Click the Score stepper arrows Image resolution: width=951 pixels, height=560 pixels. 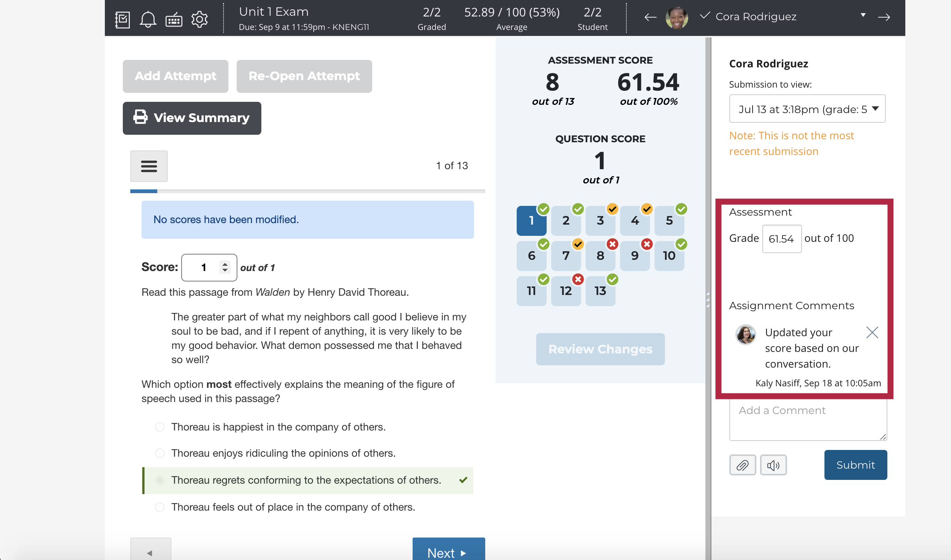225,267
